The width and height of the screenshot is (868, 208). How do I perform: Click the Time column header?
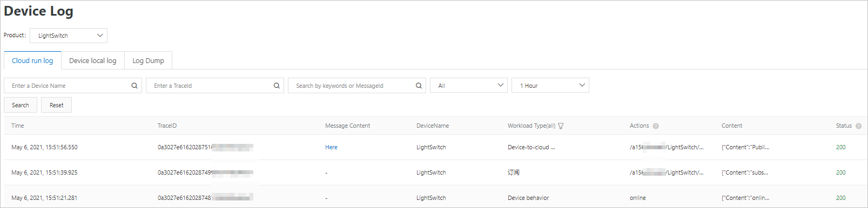[18, 126]
